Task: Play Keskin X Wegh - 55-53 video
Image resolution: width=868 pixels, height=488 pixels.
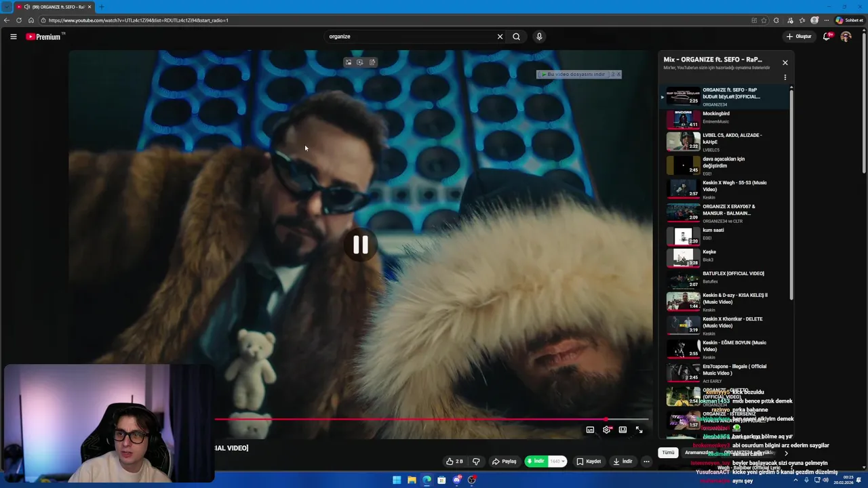Action: point(726,190)
